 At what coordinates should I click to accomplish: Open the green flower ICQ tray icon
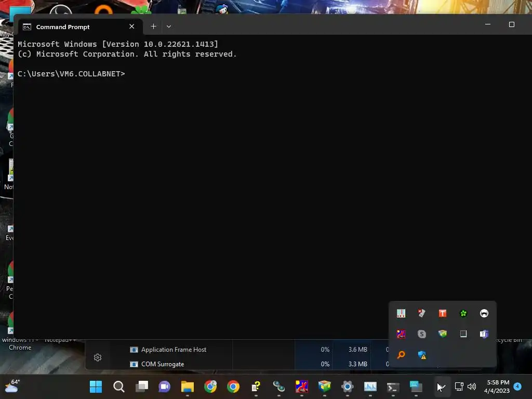click(463, 313)
